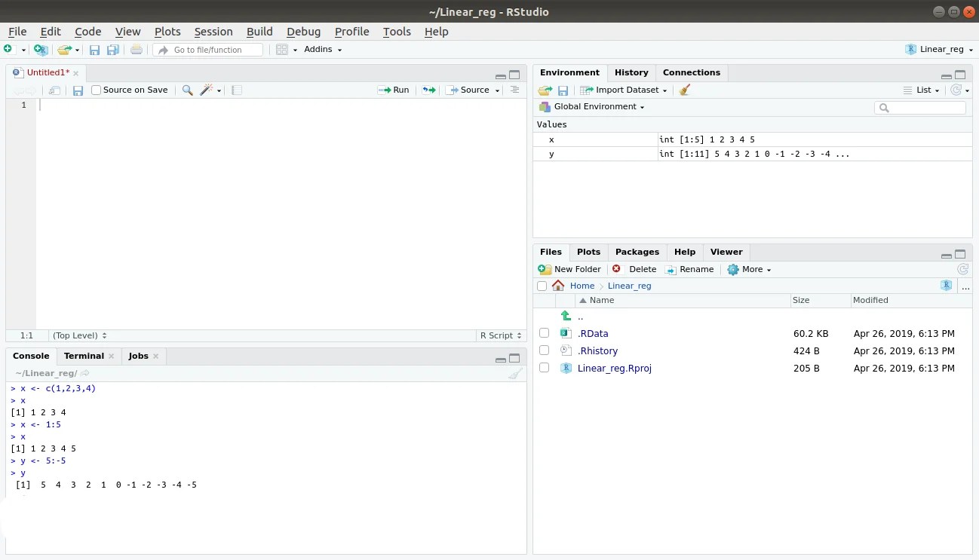Click the Rename button in Files pane
The width and height of the screenshot is (979, 560).
click(x=689, y=269)
